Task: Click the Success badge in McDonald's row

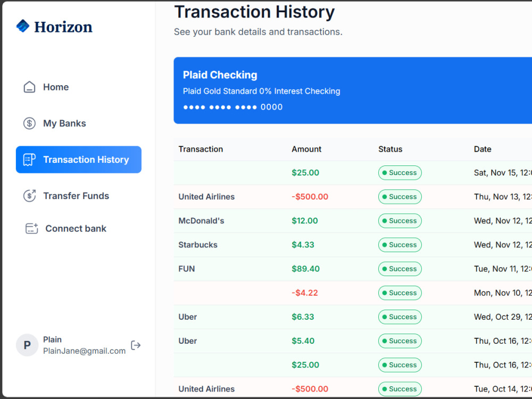Action: tap(400, 221)
